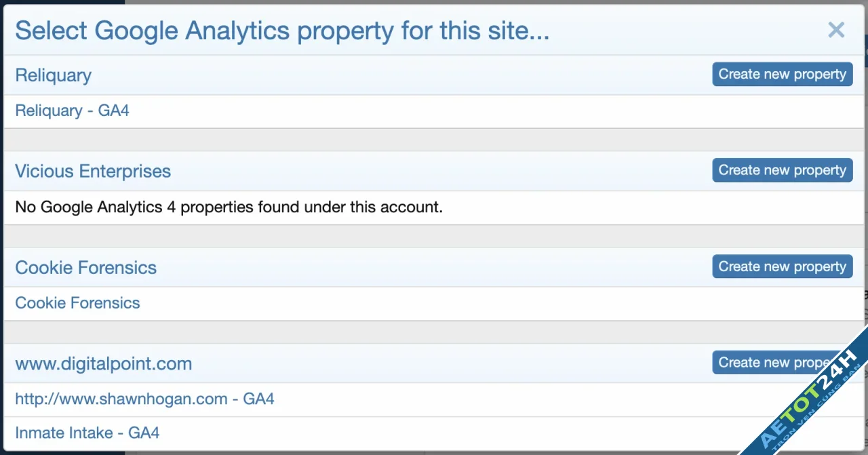Select the Vicious Enterprises account name
Image resolution: width=868 pixels, height=455 pixels.
(x=92, y=171)
